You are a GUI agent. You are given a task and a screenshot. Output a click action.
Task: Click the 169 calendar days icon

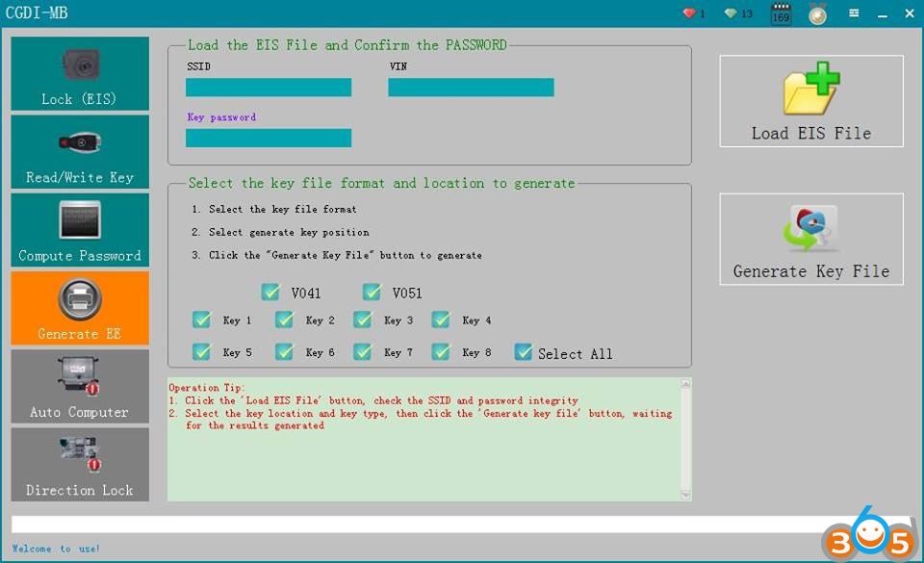(781, 14)
